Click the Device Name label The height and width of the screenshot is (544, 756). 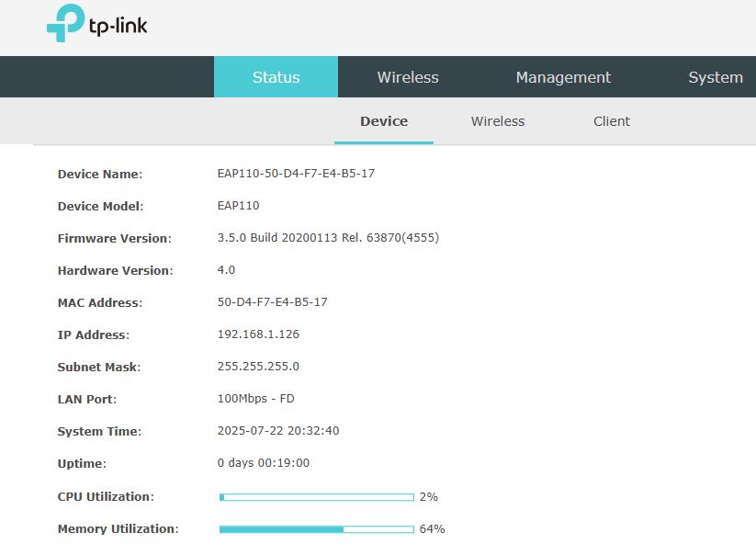pyautogui.click(x=100, y=174)
